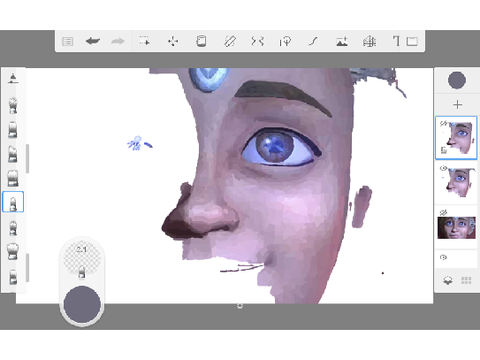
Task: Open the main menu list icon
Action: pos(68,42)
